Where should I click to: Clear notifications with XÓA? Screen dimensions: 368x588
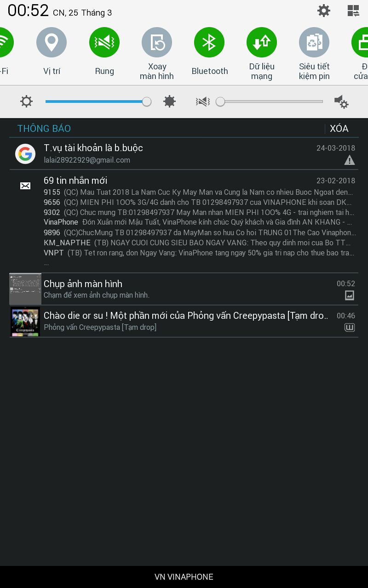(339, 129)
